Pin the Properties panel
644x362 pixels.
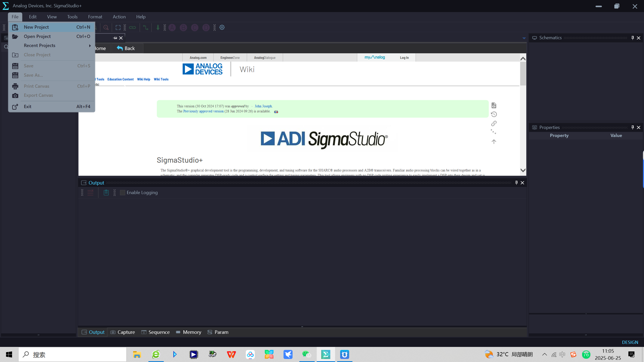point(633,127)
